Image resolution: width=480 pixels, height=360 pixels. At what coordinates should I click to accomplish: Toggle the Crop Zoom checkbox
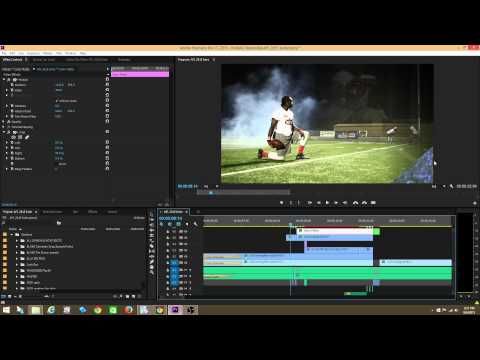[x=56, y=164]
